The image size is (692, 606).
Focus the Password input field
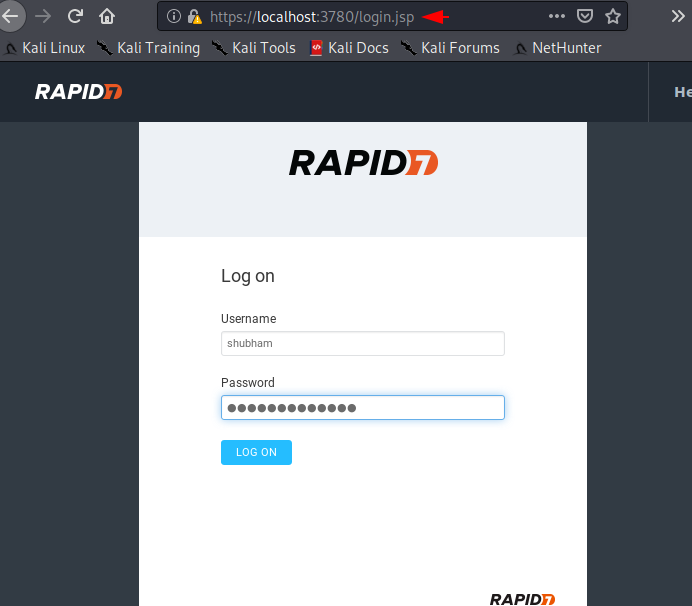pyautogui.click(x=362, y=407)
